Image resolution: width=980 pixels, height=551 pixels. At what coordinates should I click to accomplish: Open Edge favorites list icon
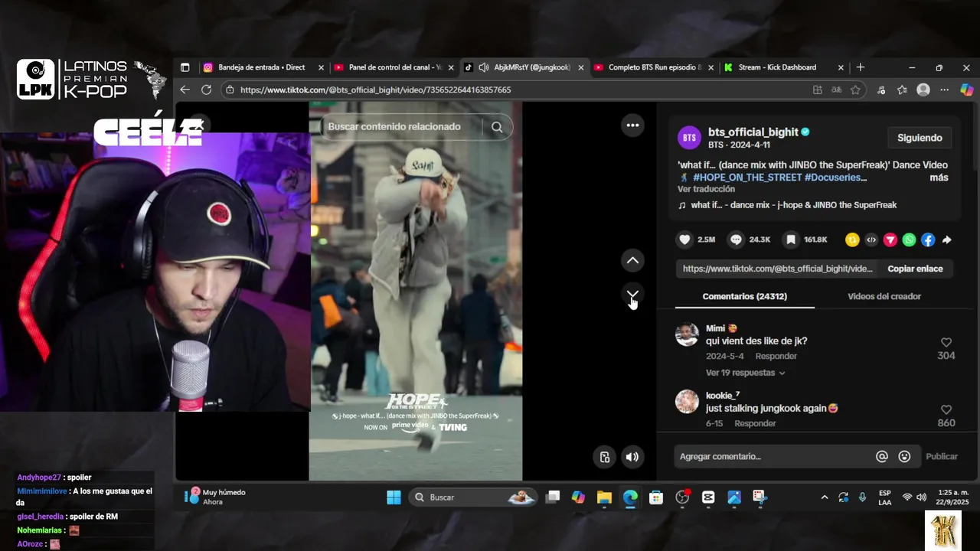click(x=902, y=90)
